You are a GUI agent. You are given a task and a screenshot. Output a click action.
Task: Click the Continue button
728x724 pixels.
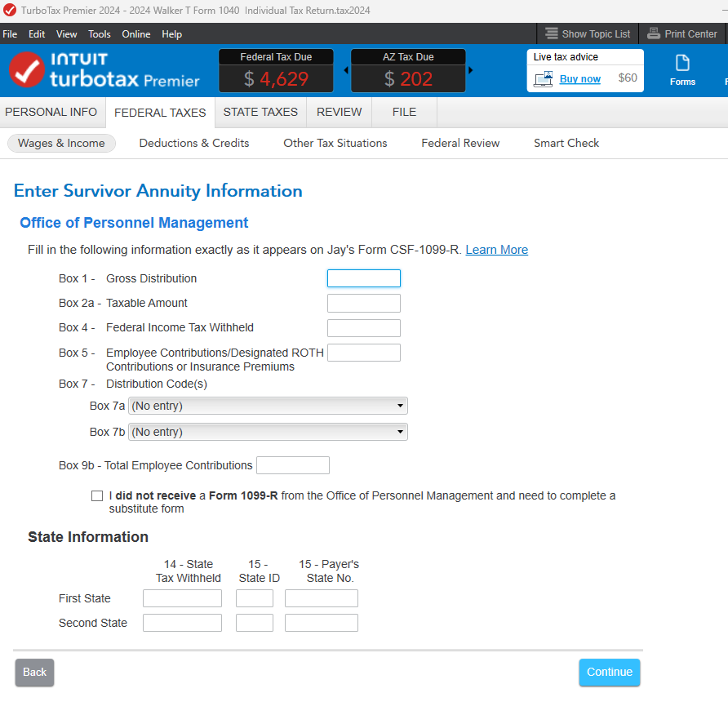[609, 672]
